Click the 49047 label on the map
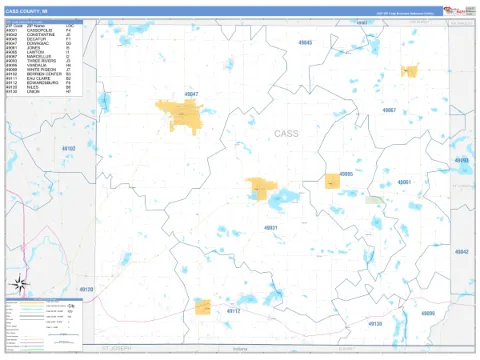Image resolution: width=480 pixels, height=360 pixels. coord(191,94)
